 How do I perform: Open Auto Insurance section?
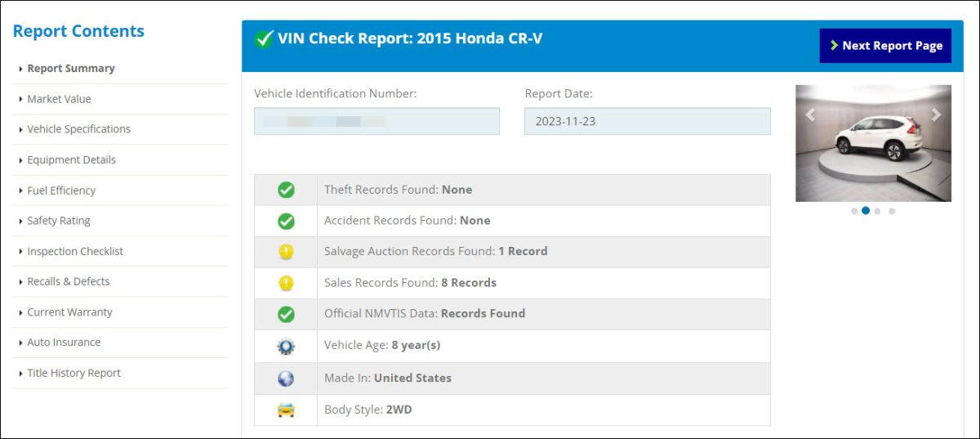[x=64, y=343]
